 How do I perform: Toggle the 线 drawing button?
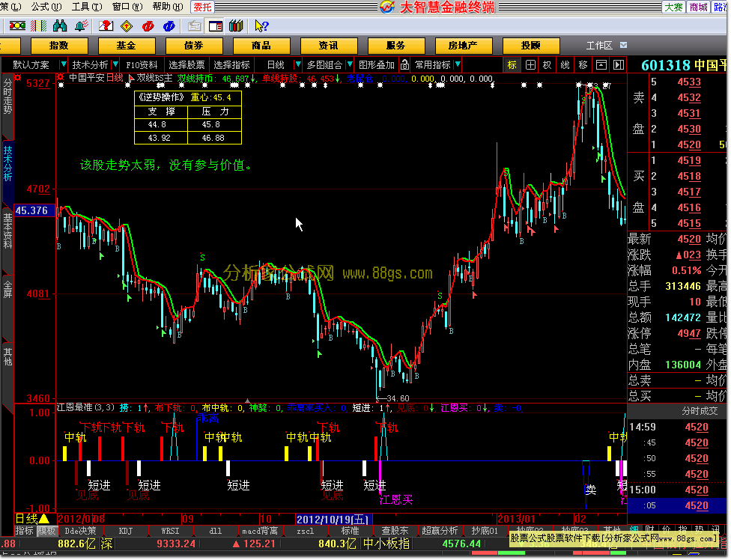[565, 64]
